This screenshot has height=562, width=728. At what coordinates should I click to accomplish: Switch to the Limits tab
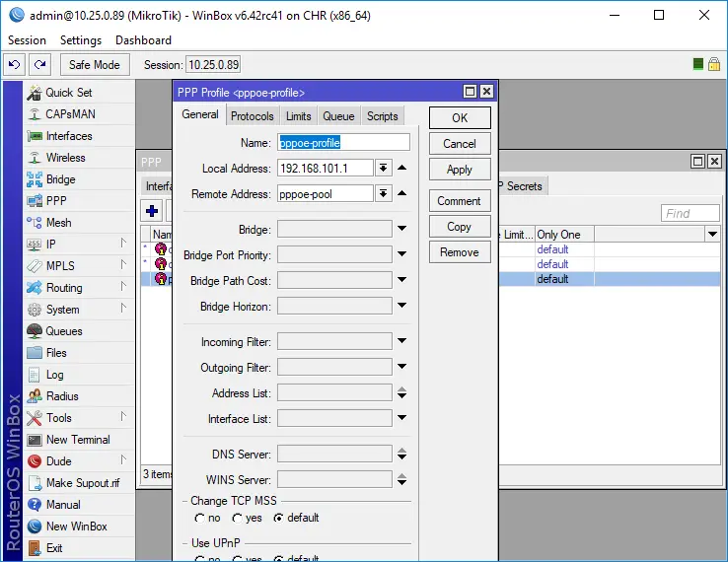pyautogui.click(x=298, y=116)
